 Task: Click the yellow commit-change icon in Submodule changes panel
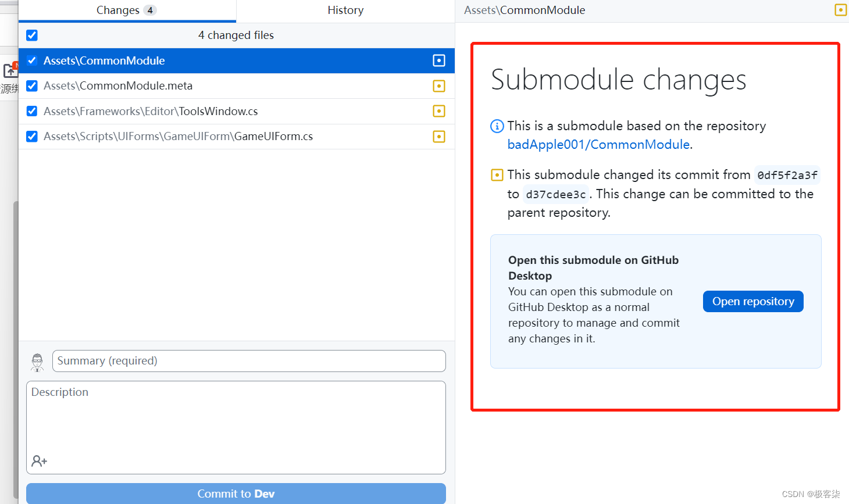497,174
